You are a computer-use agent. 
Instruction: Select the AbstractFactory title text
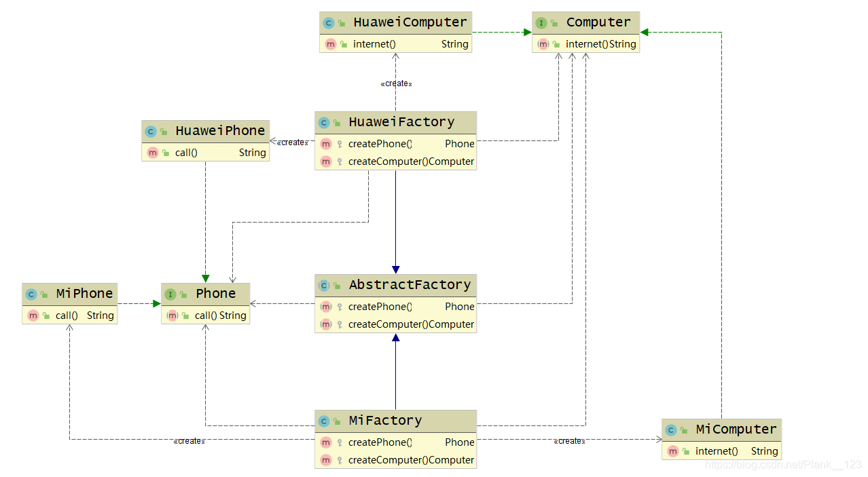tap(410, 285)
